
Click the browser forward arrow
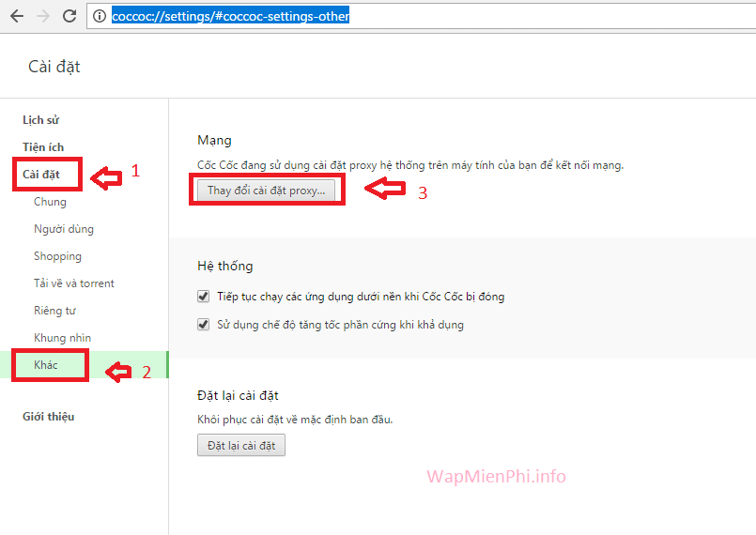(x=43, y=16)
